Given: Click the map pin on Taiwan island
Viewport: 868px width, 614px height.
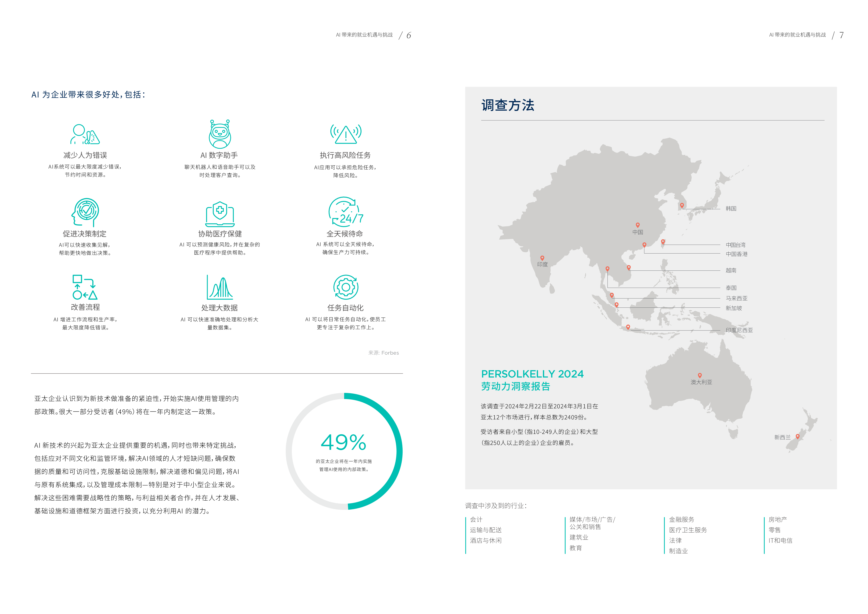Looking at the screenshot, I should [663, 242].
